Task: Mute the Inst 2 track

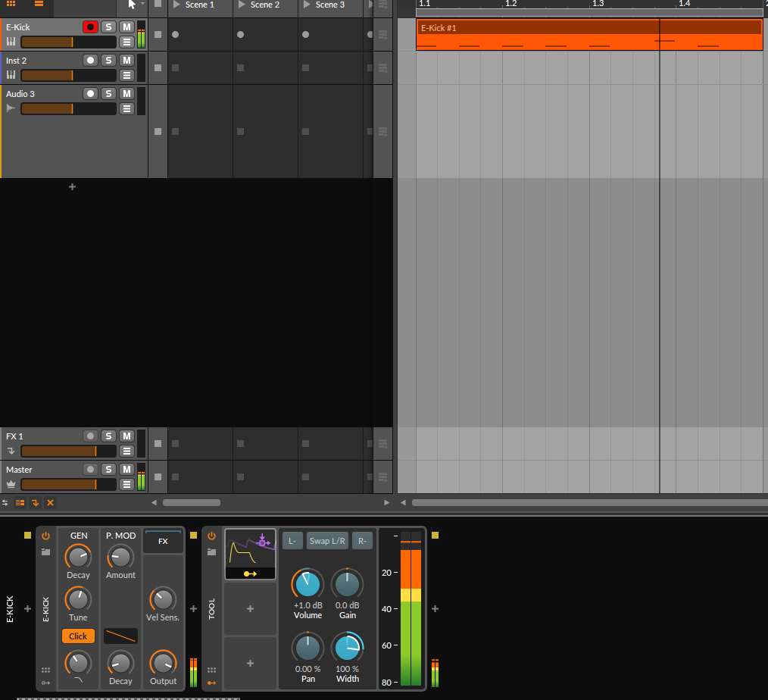Action: tap(126, 61)
